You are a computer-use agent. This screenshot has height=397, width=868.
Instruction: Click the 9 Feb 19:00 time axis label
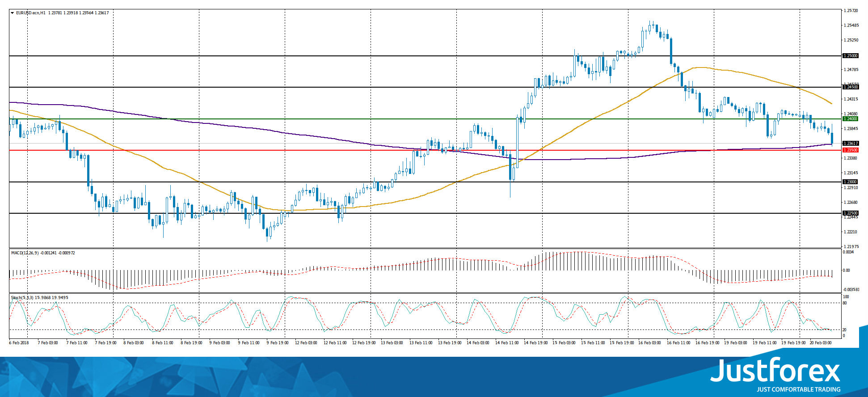[x=278, y=343]
